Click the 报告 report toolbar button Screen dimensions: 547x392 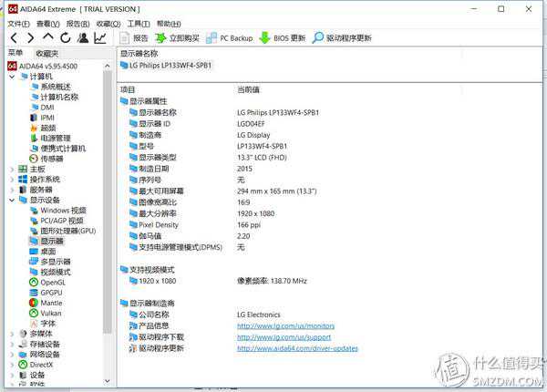point(133,38)
